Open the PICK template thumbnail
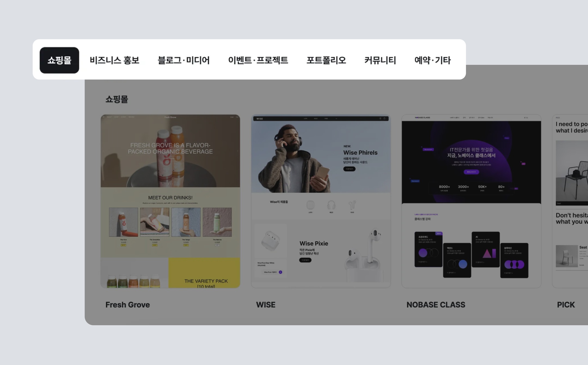The width and height of the screenshot is (588, 365). pos(570,201)
